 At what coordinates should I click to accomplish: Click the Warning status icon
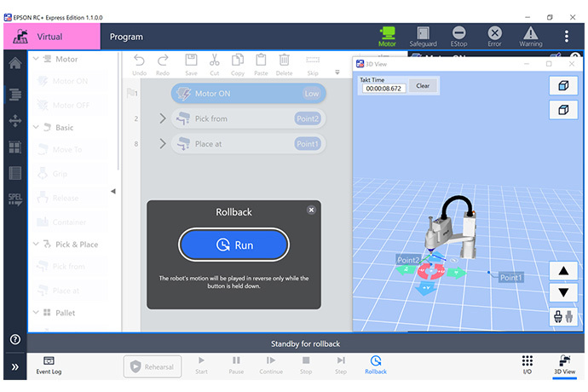click(531, 37)
